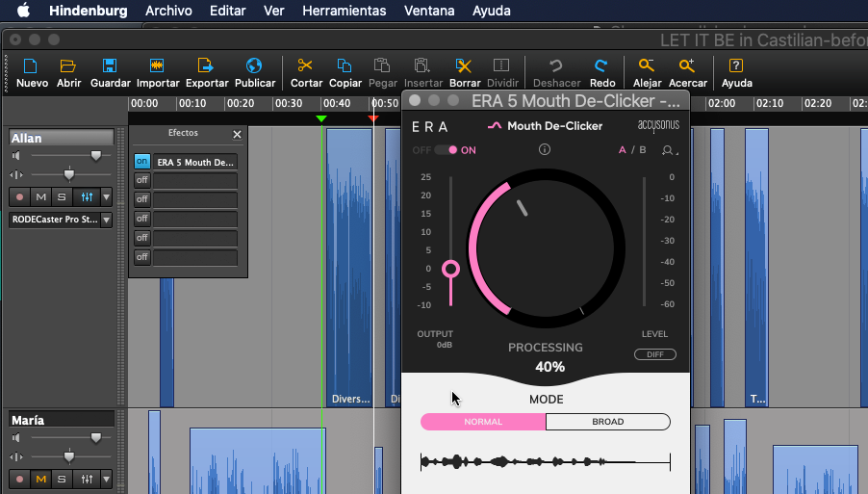Solo the Allan track with S

click(62, 196)
